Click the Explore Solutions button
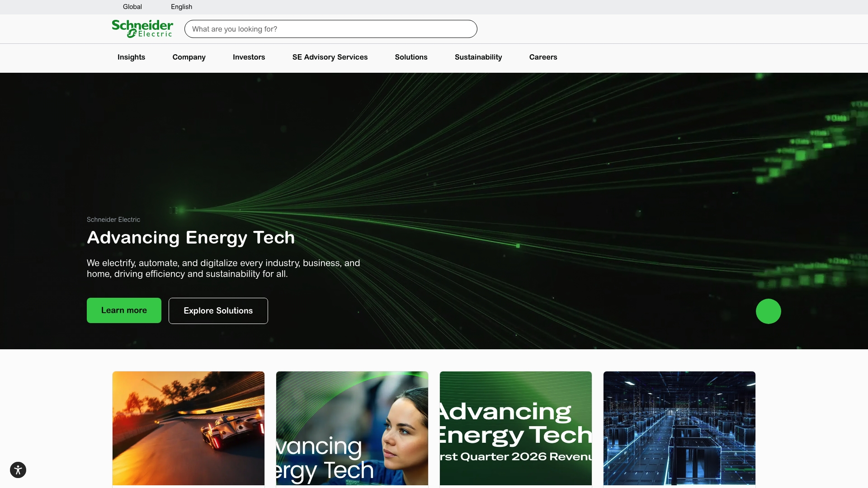Viewport: 868px width, 488px height. click(x=218, y=311)
